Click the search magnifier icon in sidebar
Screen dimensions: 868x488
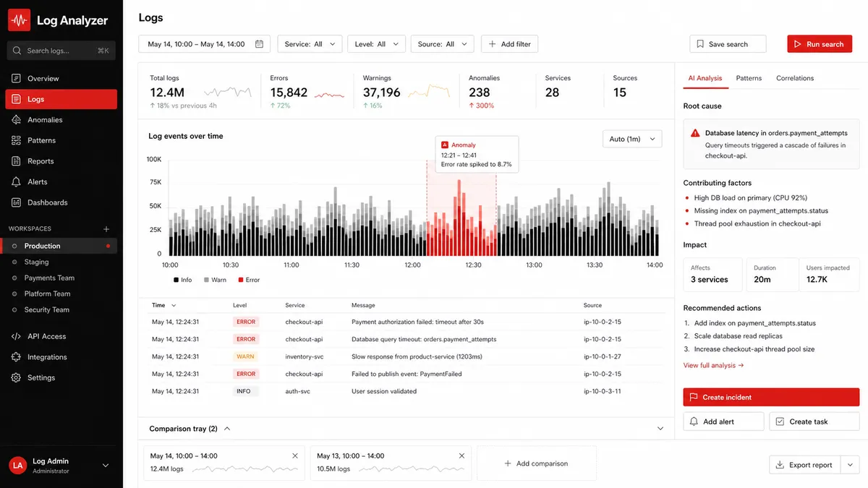coord(17,51)
